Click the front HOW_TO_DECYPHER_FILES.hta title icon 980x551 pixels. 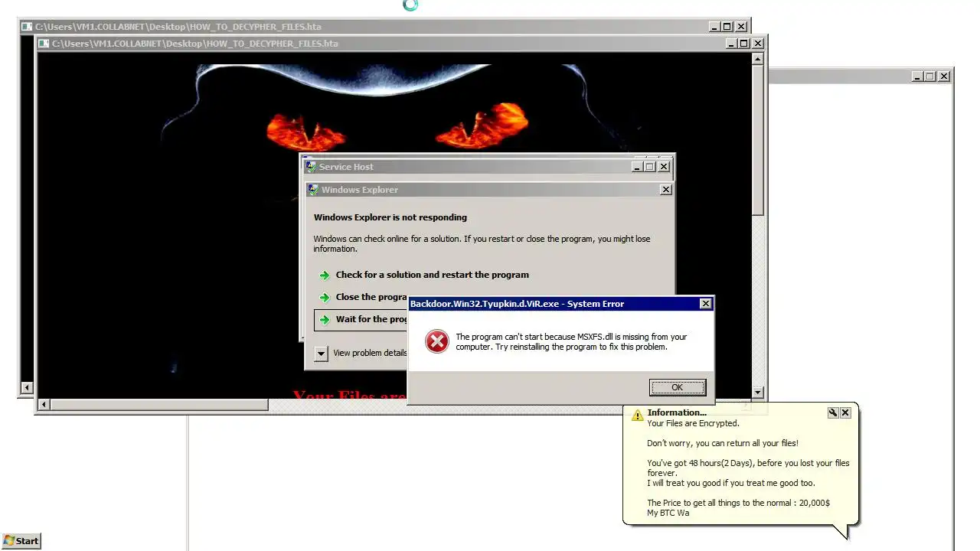[x=44, y=44]
